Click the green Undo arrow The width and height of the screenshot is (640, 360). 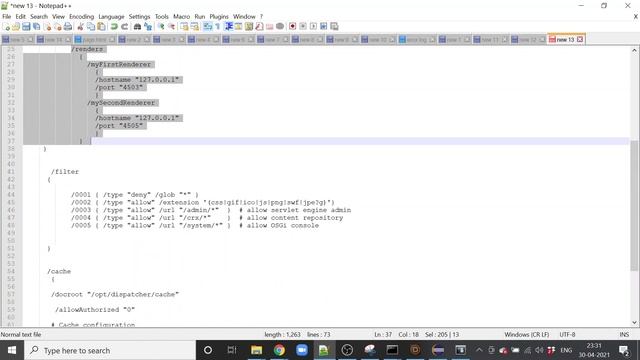coord(114,27)
